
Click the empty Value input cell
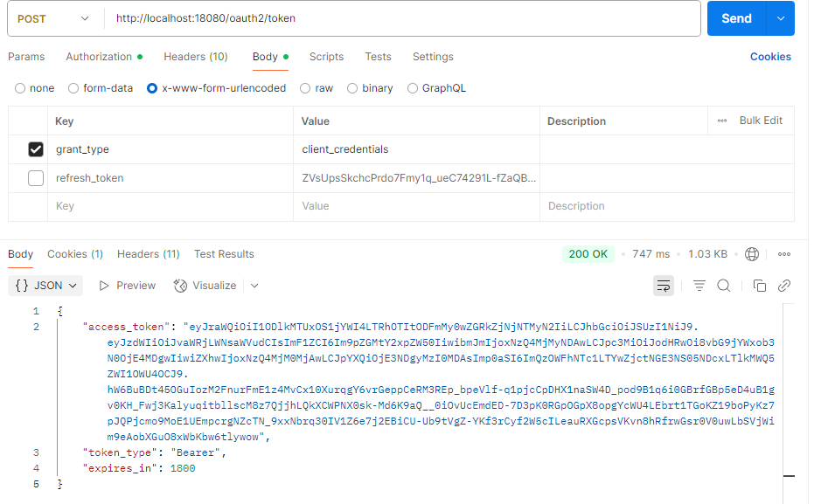[417, 206]
